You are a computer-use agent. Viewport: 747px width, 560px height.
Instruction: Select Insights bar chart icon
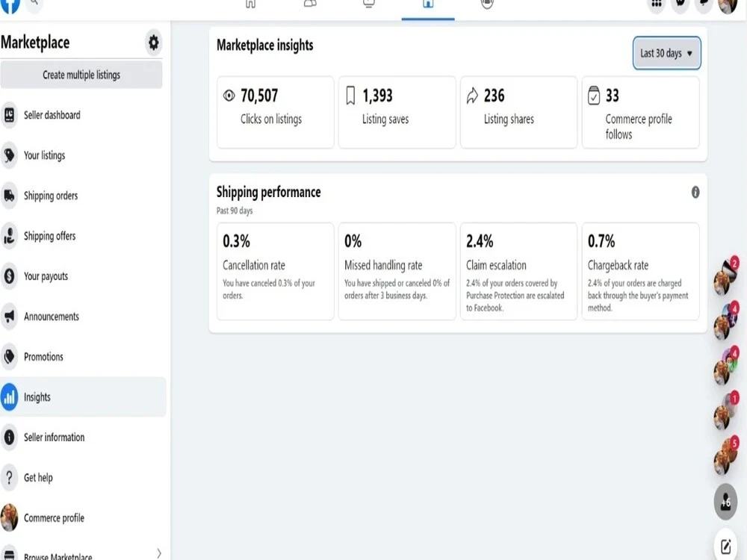coord(9,397)
